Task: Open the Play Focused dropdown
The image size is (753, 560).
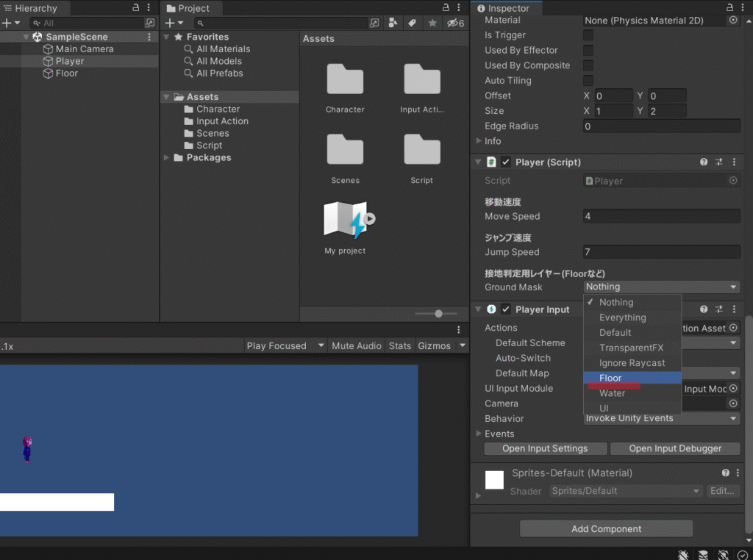Action: point(285,346)
